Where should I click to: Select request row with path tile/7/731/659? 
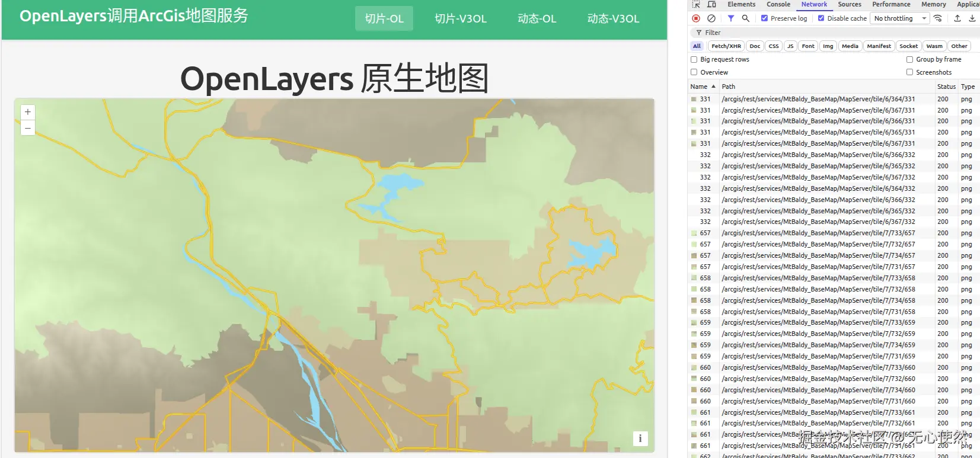pos(834,356)
